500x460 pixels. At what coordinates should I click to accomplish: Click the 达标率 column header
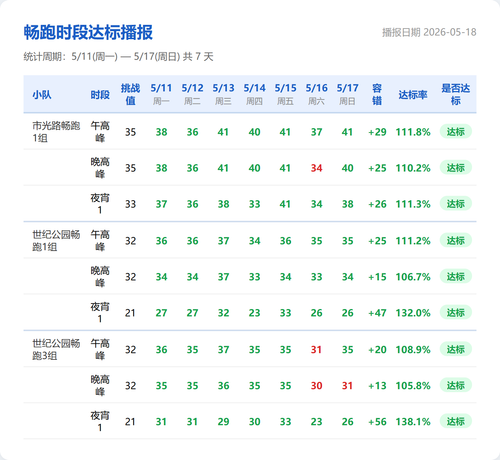(x=413, y=95)
